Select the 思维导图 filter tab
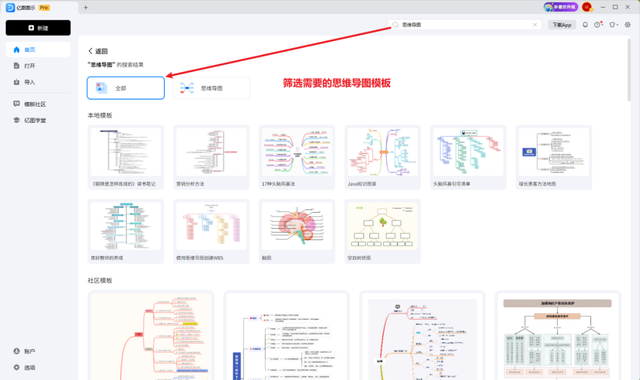 click(x=211, y=88)
